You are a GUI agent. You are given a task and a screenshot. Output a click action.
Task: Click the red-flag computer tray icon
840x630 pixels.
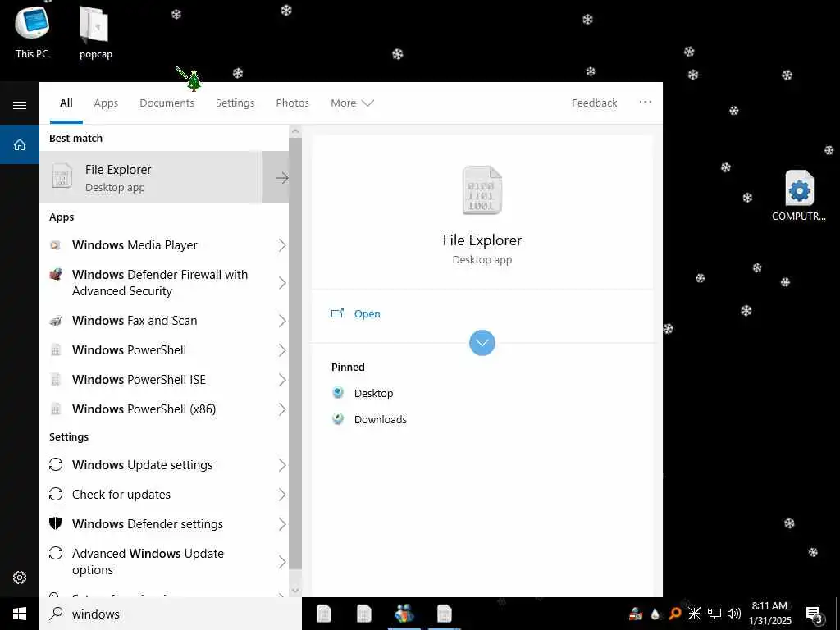(x=636, y=614)
